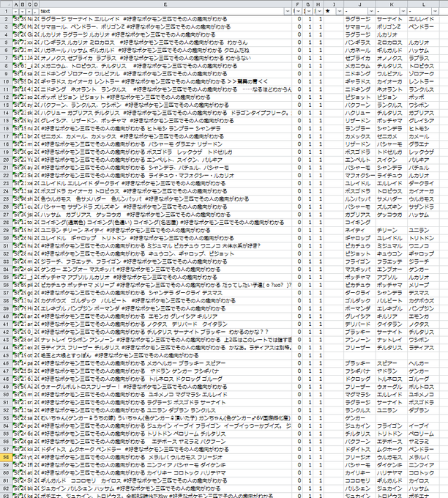Select row header 1
Screen dimensions: 448x498
click(7, 12)
